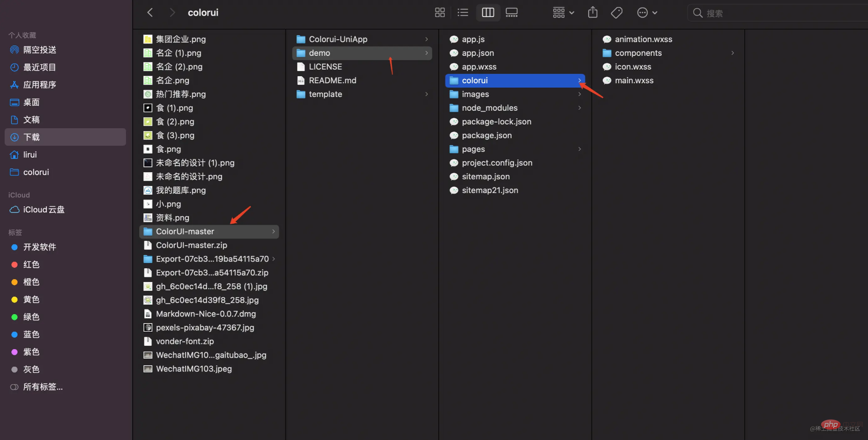
Task: Select animation.wxss file
Action: [668, 39]
